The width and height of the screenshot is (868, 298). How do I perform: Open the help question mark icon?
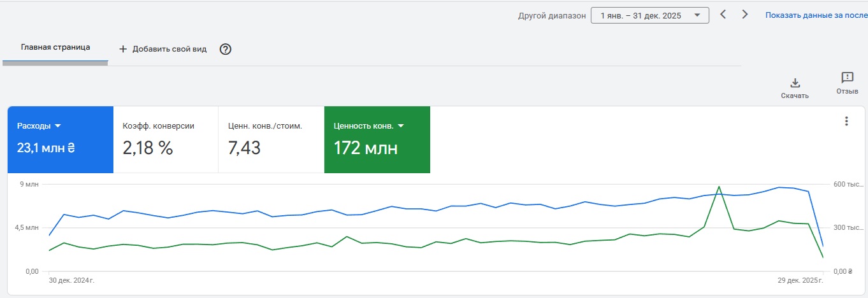coord(225,49)
